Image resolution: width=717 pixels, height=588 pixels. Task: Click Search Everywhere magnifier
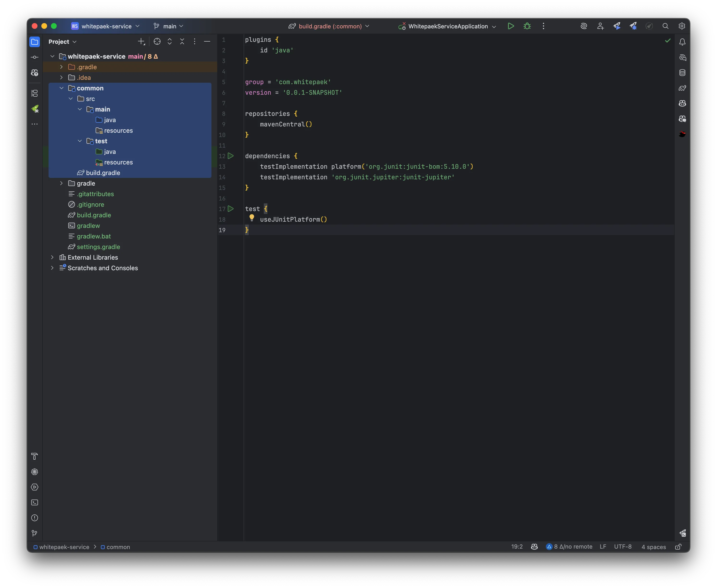point(665,26)
